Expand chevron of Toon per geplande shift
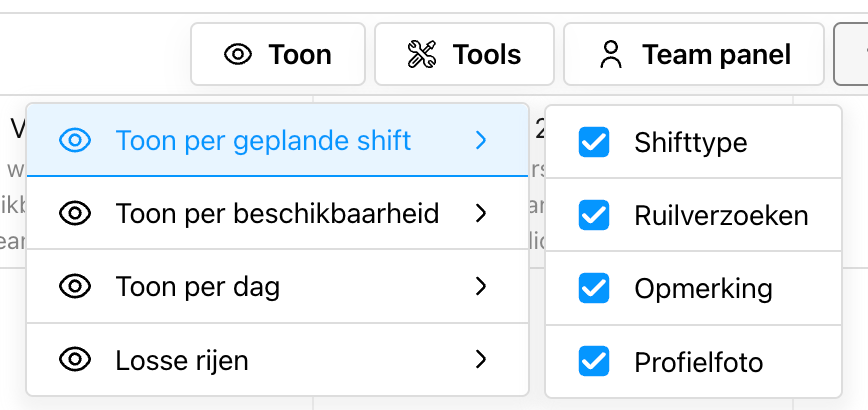This screenshot has width=868, height=410. (481, 141)
